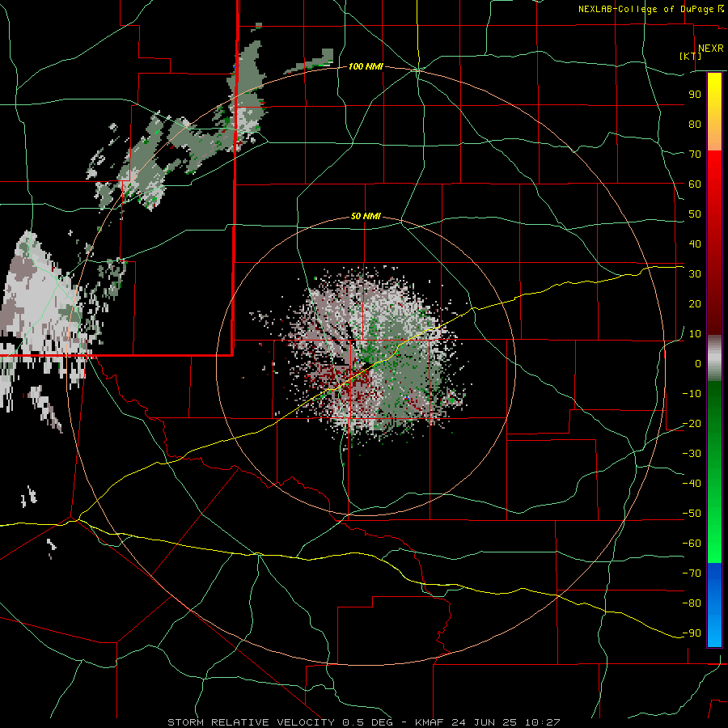
Task: Click the 'NEXR' legend title
Action: tap(710, 49)
